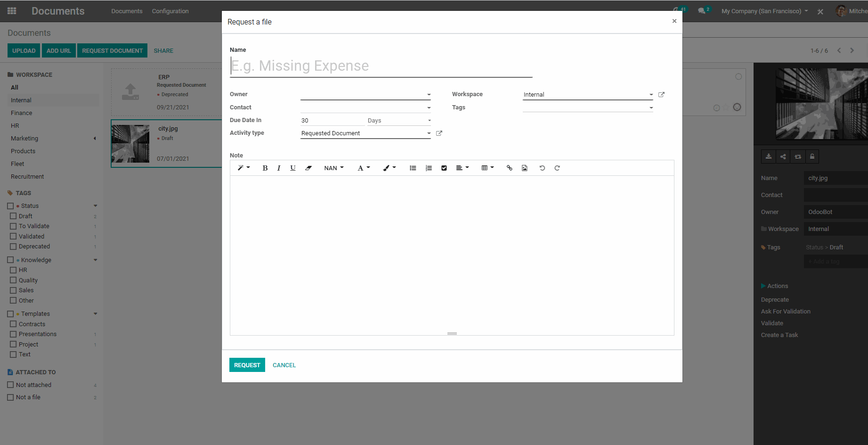Insert an ordered numbered list
868x445 pixels.
coord(429,168)
